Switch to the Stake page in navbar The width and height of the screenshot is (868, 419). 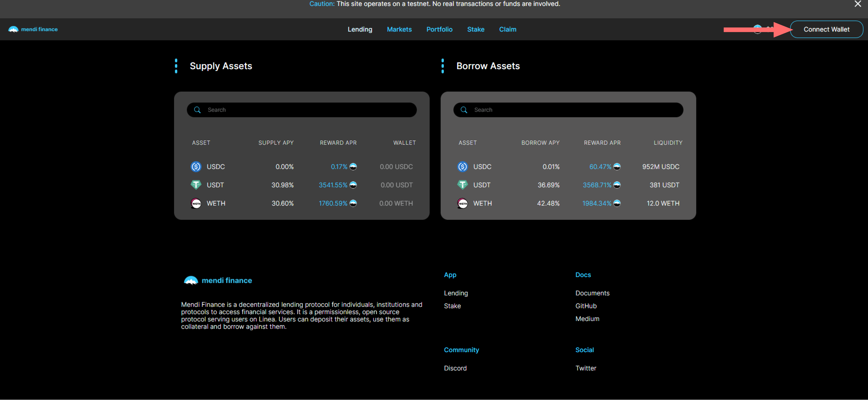476,29
